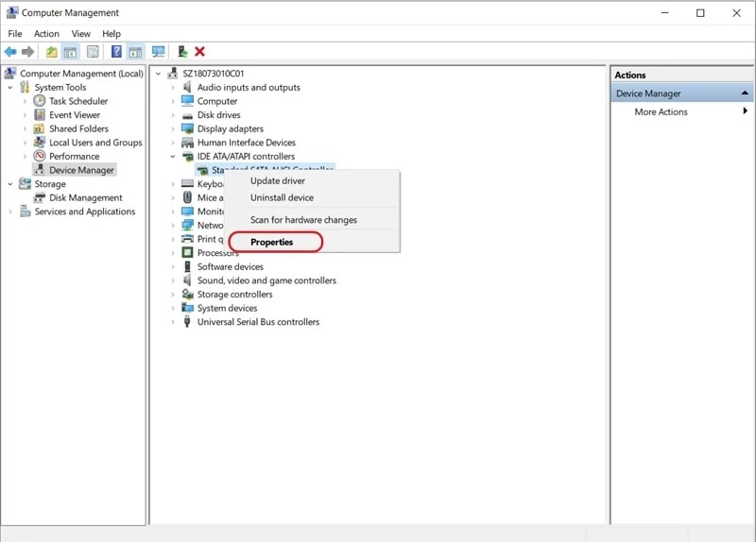Expand Services and Applications in left tree

[x=10, y=212]
